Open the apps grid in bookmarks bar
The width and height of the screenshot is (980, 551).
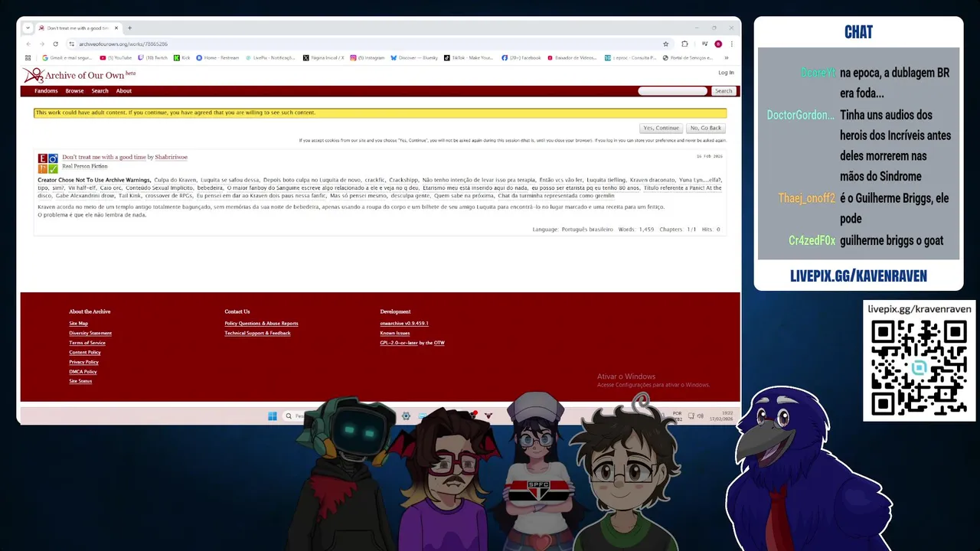pyautogui.click(x=28, y=57)
